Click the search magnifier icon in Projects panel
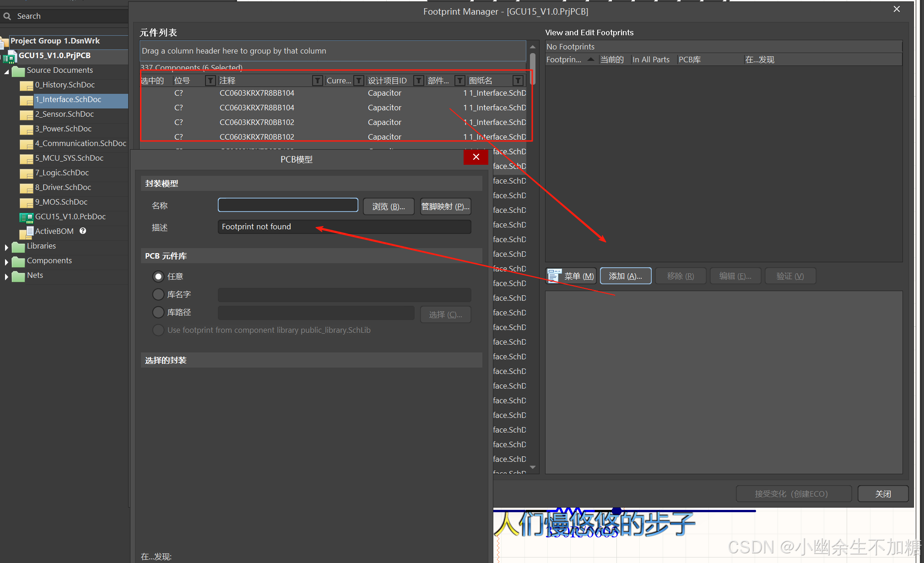The image size is (924, 563). (x=7, y=16)
